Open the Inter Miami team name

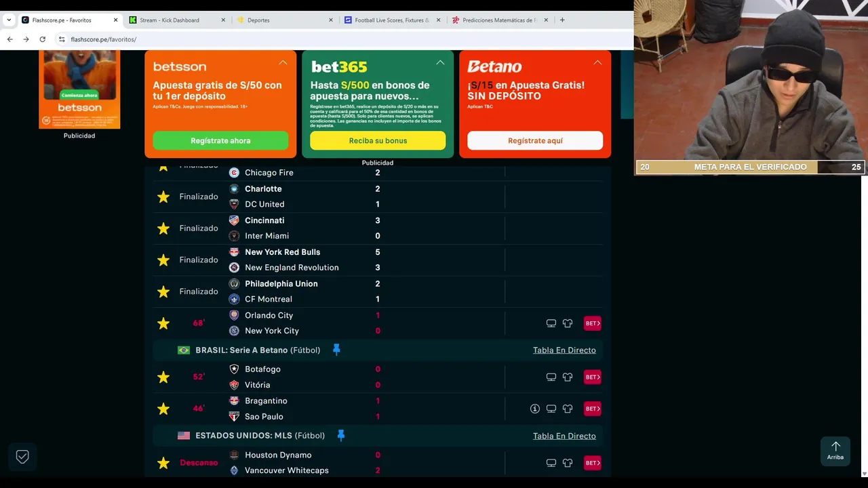(x=267, y=236)
